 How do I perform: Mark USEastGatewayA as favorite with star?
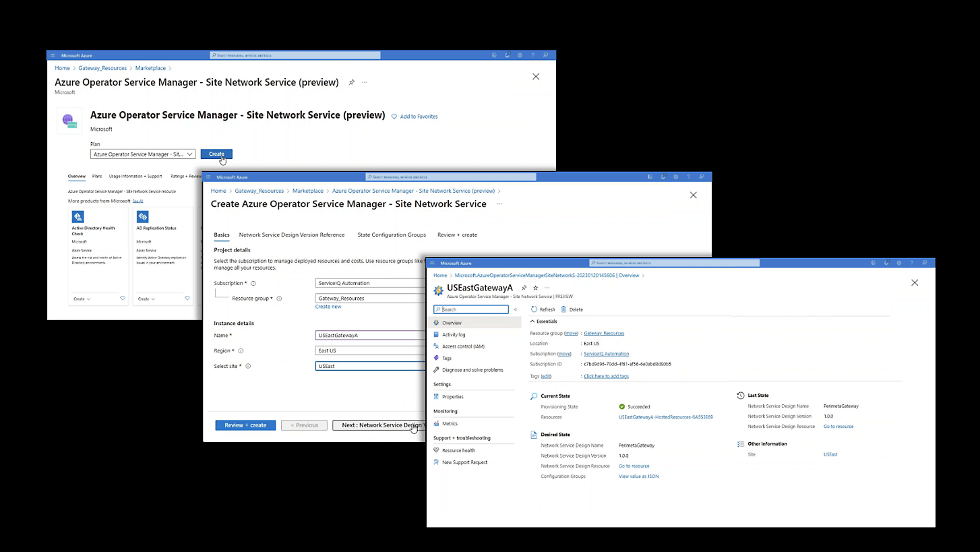tap(536, 288)
